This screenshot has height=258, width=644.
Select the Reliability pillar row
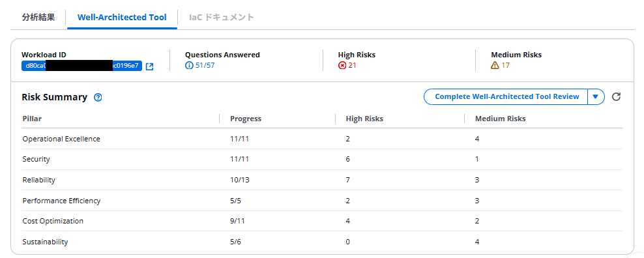[323, 180]
